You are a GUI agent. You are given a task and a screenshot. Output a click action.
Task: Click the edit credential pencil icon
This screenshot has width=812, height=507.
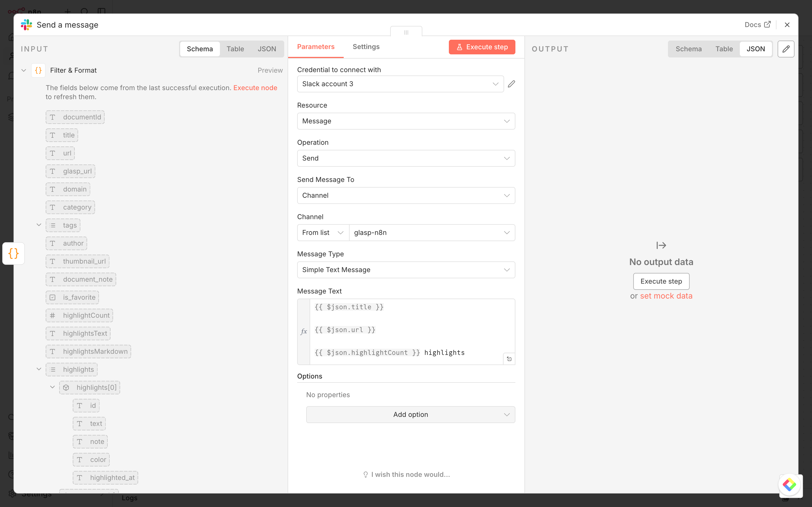point(511,84)
